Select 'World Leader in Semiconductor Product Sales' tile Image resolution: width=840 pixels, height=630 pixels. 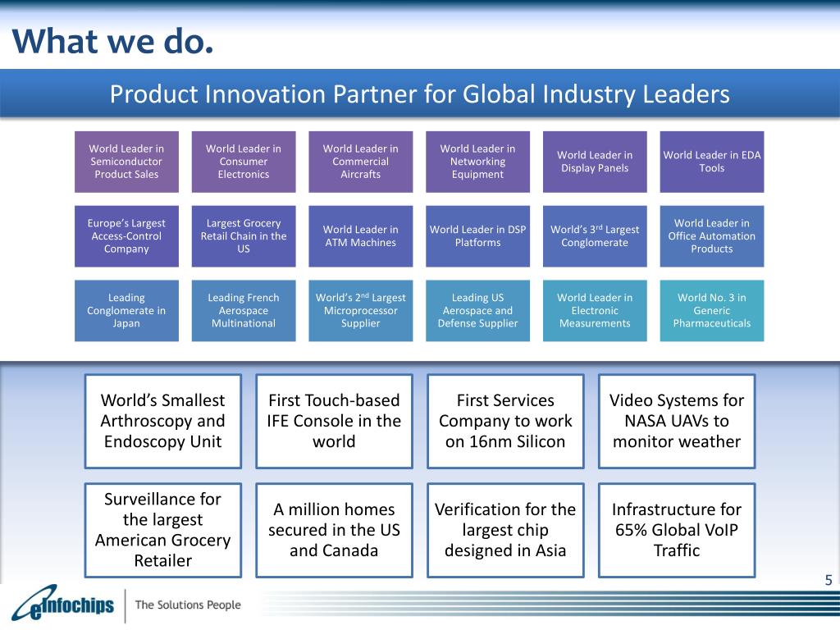126,162
